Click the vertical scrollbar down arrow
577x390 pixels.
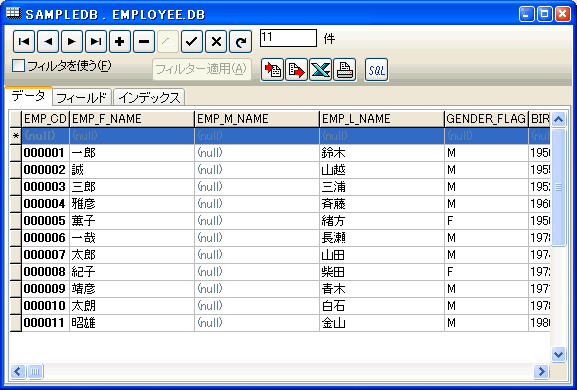(x=558, y=354)
